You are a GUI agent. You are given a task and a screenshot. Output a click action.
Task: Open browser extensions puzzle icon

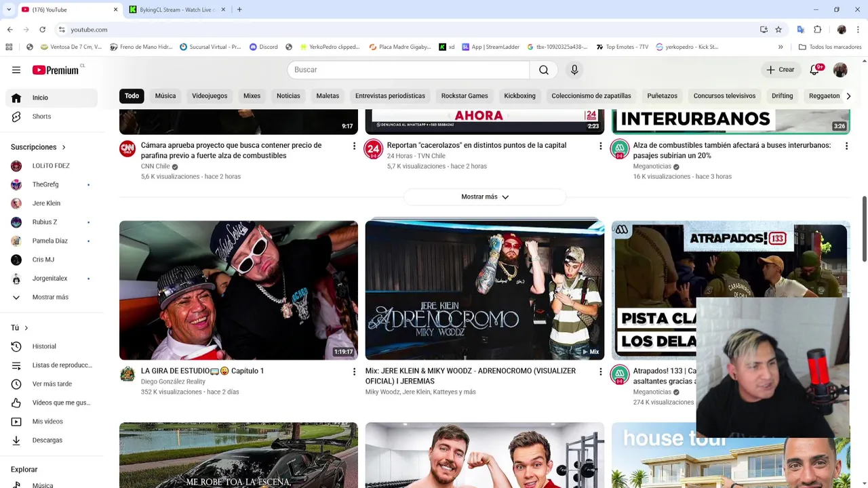click(x=817, y=30)
